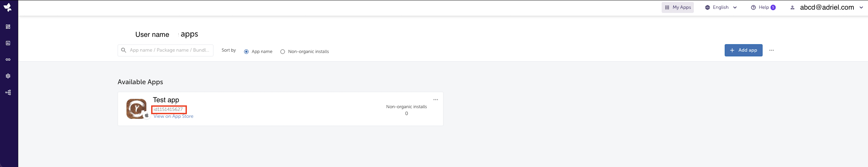Screen dimensions: 868x167
Task: Open the link management icon in sidebar
Action: point(8,60)
